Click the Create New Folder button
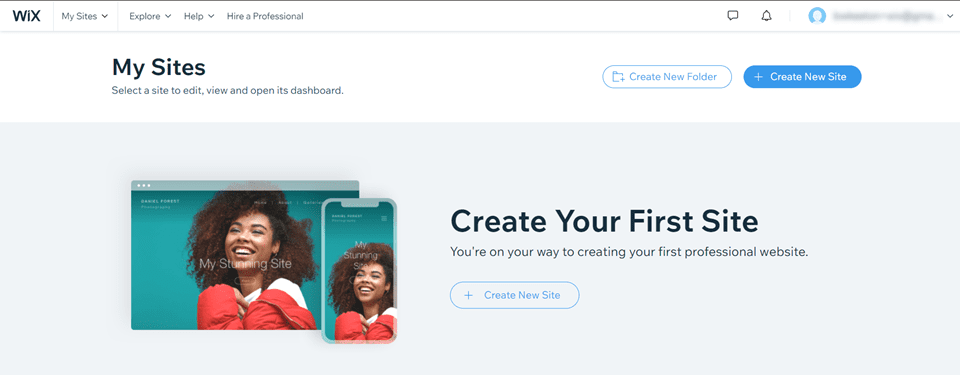Image resolution: width=960 pixels, height=375 pixels. click(667, 77)
